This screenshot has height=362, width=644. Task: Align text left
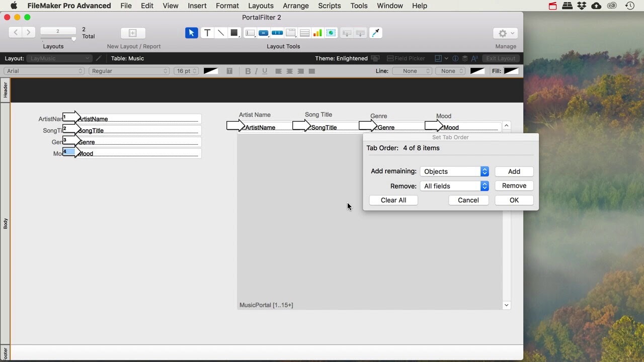point(278,71)
